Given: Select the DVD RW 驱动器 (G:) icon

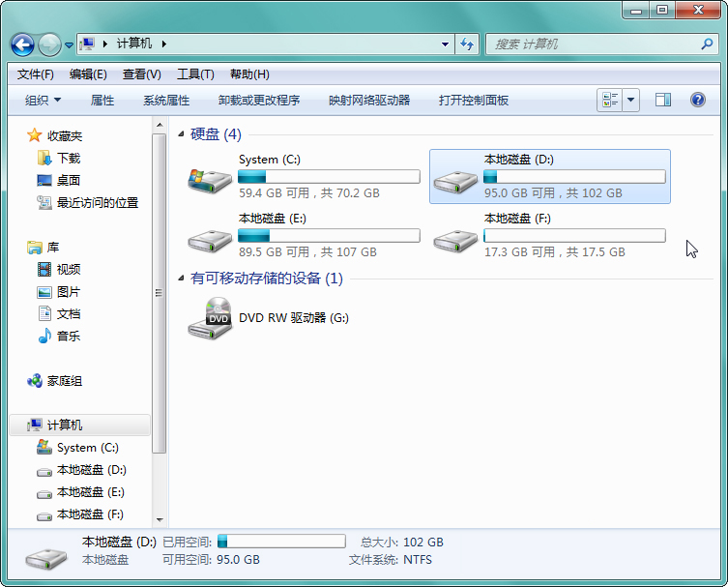Looking at the screenshot, I should click(211, 318).
